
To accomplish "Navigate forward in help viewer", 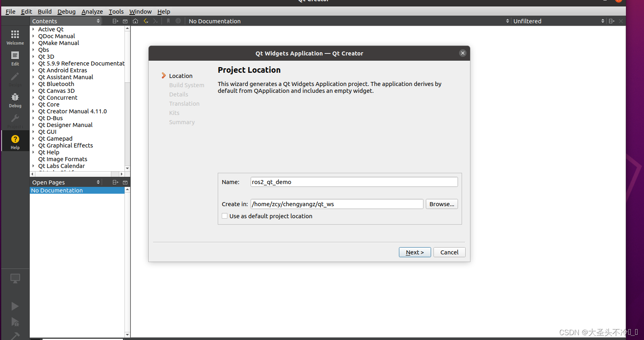I will pyautogui.click(x=155, y=21).
